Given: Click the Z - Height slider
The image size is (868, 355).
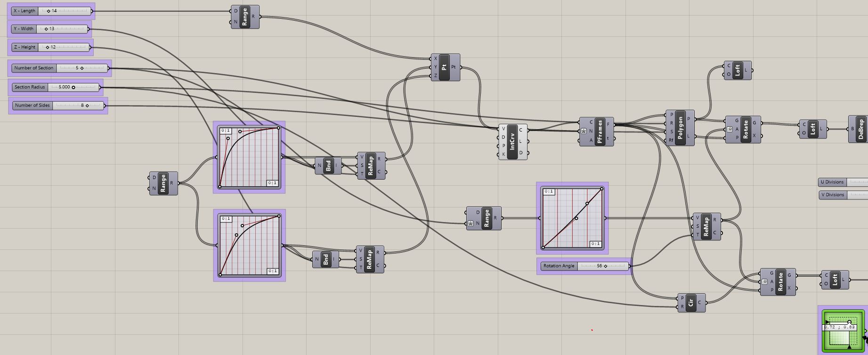Looking at the screenshot, I should click(51, 47).
